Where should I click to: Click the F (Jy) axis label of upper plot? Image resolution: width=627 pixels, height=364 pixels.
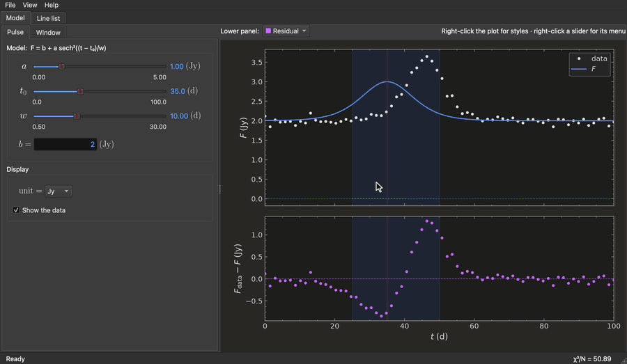[x=243, y=127]
